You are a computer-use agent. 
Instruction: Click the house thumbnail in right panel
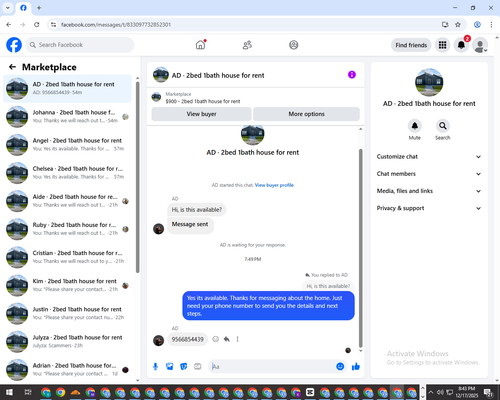tap(429, 82)
